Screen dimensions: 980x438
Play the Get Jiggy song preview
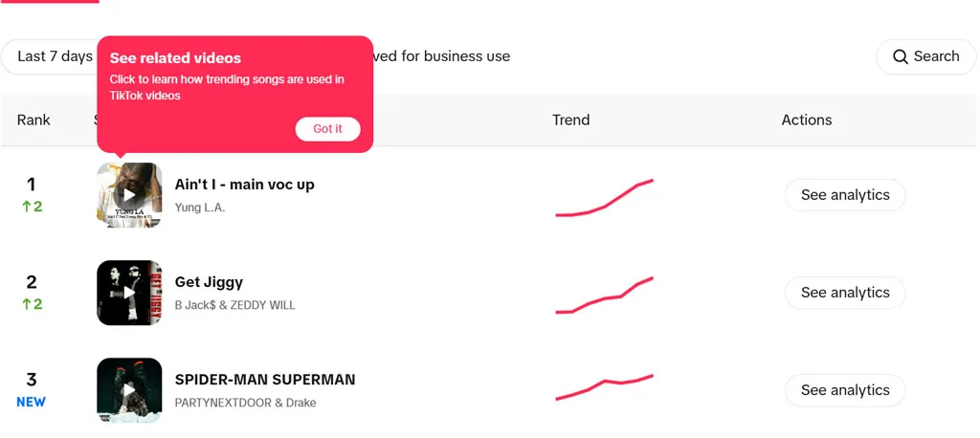click(x=129, y=293)
